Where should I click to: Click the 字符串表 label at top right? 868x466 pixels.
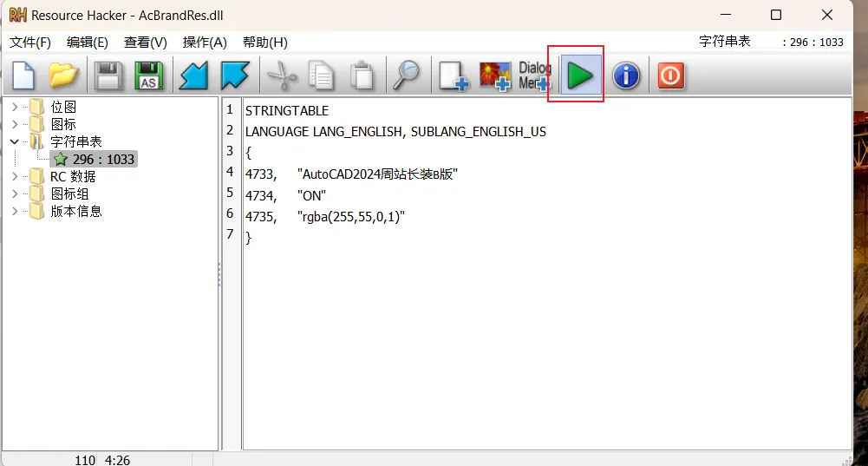pos(725,42)
